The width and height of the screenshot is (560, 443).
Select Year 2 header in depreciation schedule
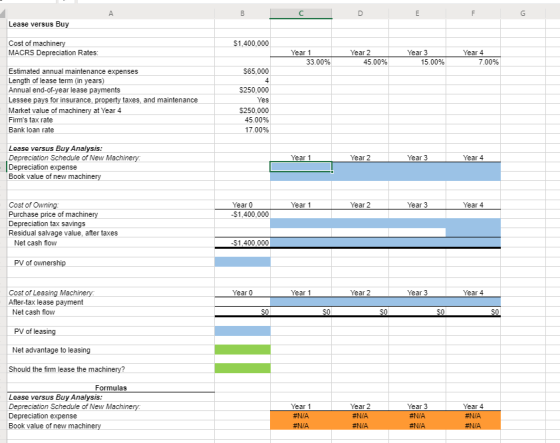360,158
